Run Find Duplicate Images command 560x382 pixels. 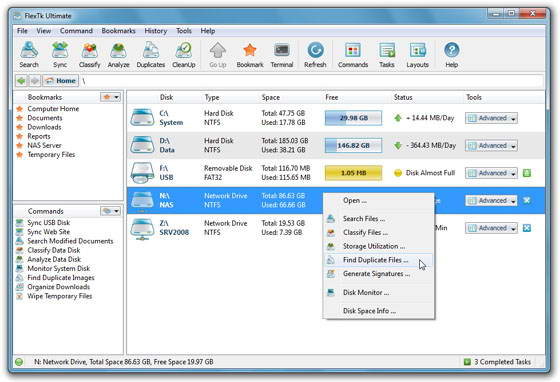pyautogui.click(x=61, y=277)
